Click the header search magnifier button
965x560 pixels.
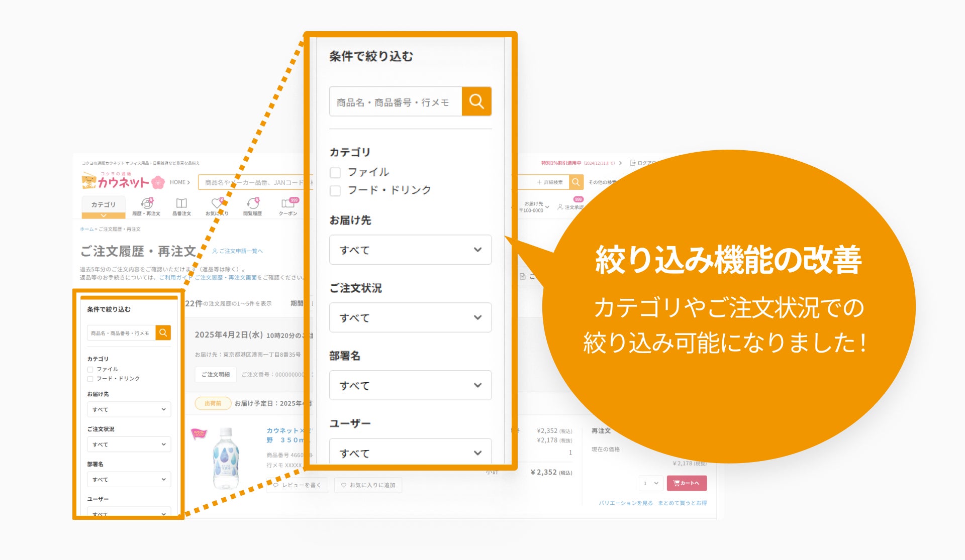576,182
